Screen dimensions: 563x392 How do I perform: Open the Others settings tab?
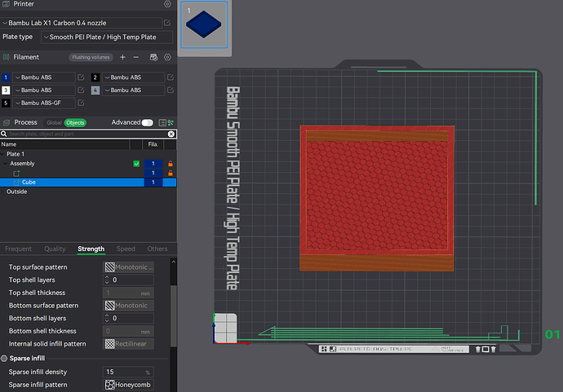(x=157, y=249)
